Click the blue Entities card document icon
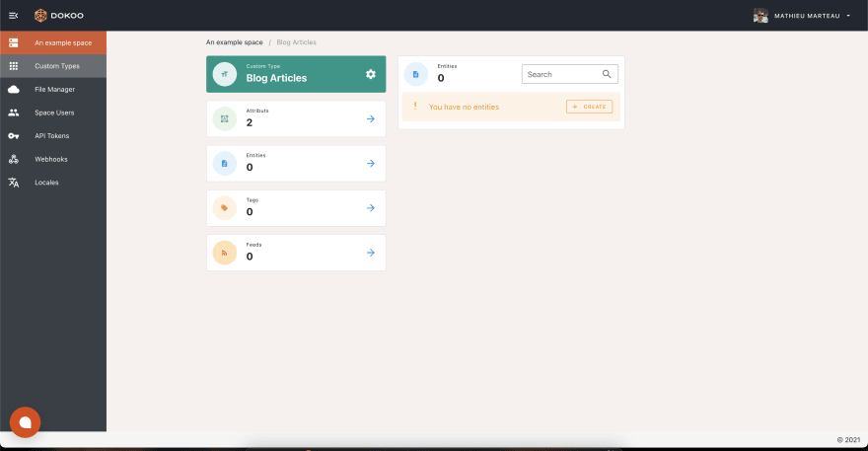The height and width of the screenshot is (451, 868). (225, 164)
